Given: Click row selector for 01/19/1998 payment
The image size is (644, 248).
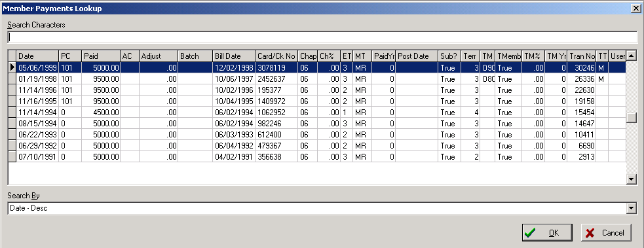Looking at the screenshot, I should pos(12,79).
